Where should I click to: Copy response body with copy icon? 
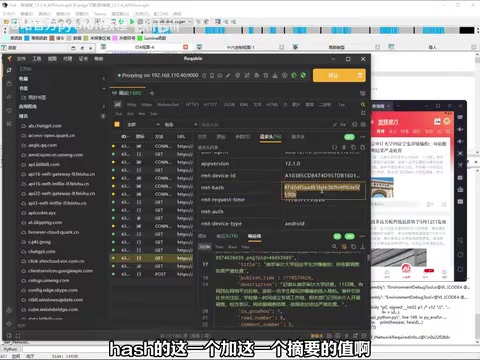coord(353,247)
